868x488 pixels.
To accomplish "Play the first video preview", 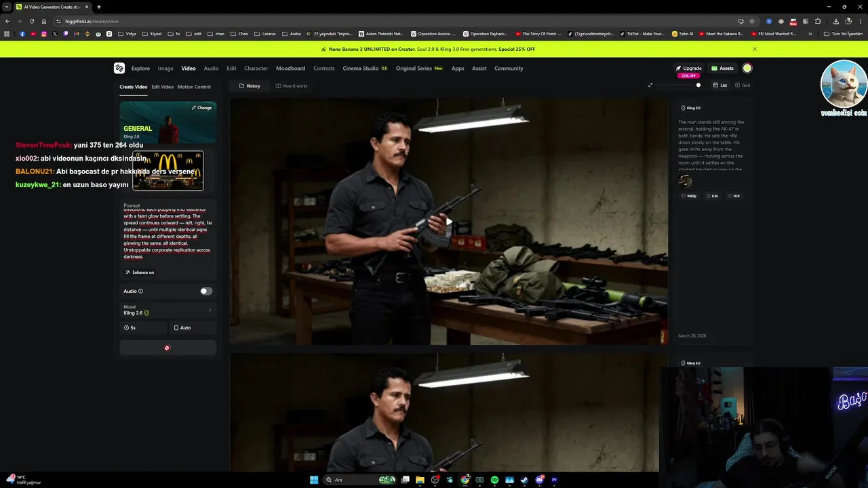I will 449,222.
